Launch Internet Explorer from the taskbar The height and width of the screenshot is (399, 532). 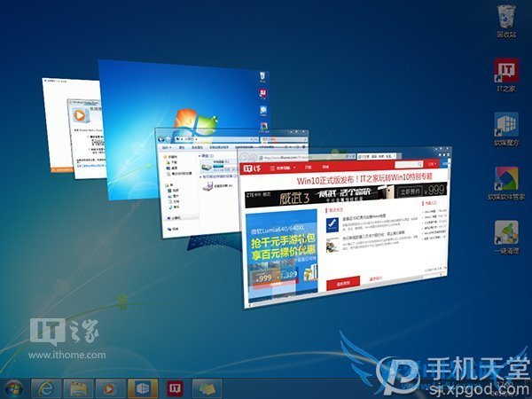click(x=46, y=389)
